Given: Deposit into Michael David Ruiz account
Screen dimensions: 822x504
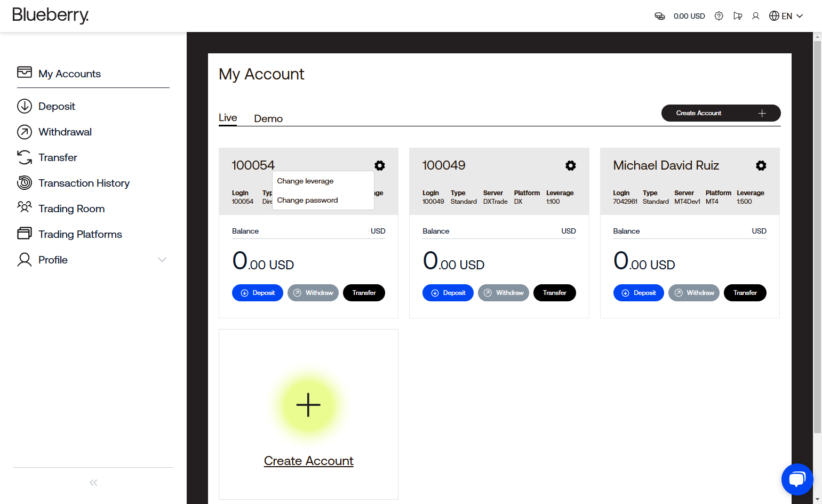Looking at the screenshot, I should pyautogui.click(x=639, y=293).
